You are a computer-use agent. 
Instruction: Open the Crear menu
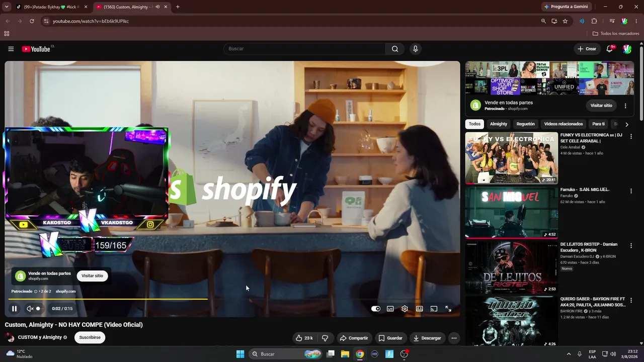[587, 49]
